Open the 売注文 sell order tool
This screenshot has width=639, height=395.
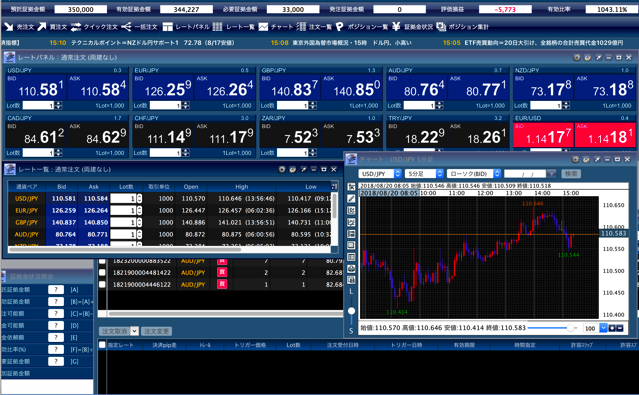(19, 27)
